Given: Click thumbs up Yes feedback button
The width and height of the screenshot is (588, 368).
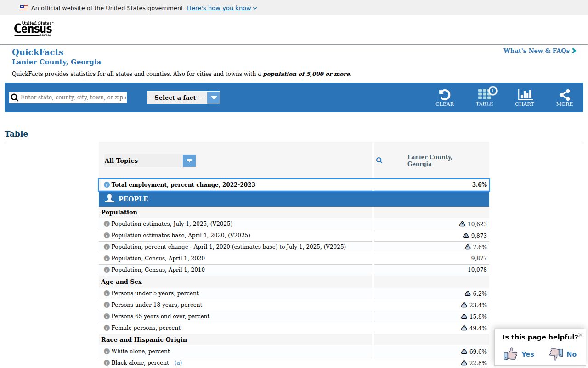Looking at the screenshot, I should pos(519,354).
